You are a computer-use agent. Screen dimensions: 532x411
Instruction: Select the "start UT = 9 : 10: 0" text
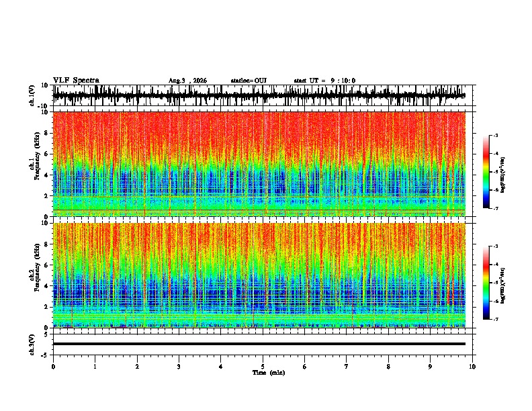tap(324, 81)
